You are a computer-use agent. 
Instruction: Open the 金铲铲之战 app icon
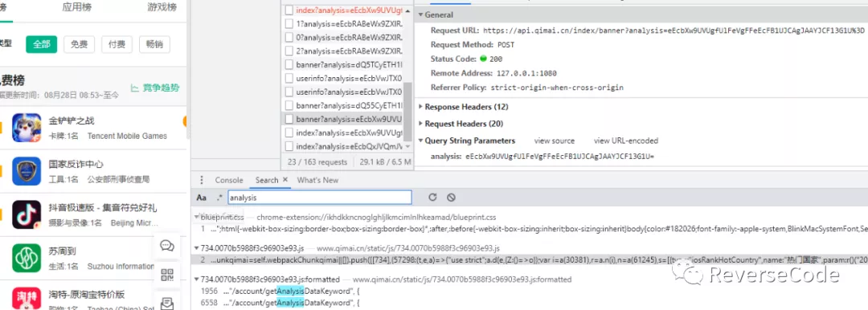click(27, 128)
